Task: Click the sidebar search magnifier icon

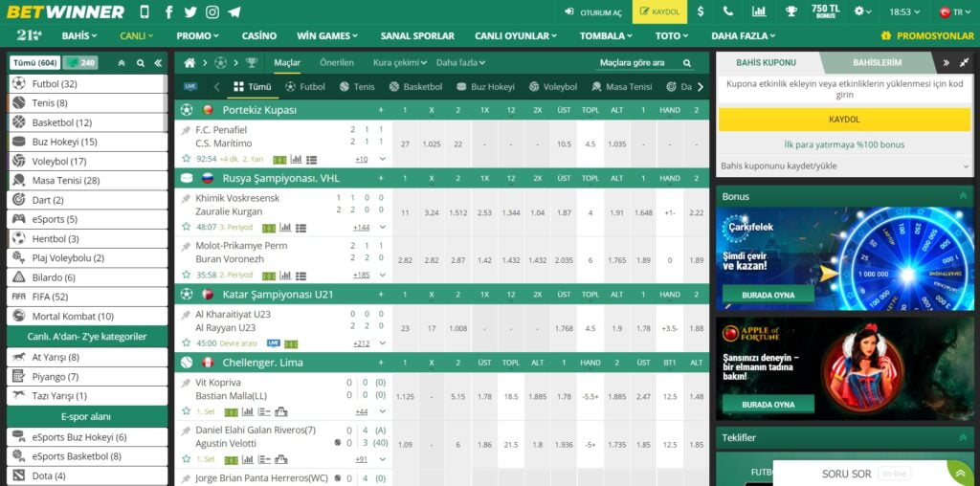Action: 141,63
